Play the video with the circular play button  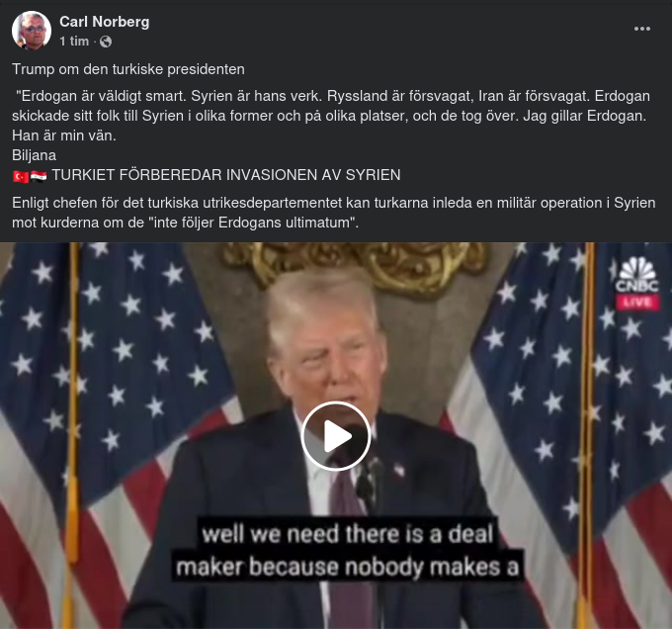[336, 436]
